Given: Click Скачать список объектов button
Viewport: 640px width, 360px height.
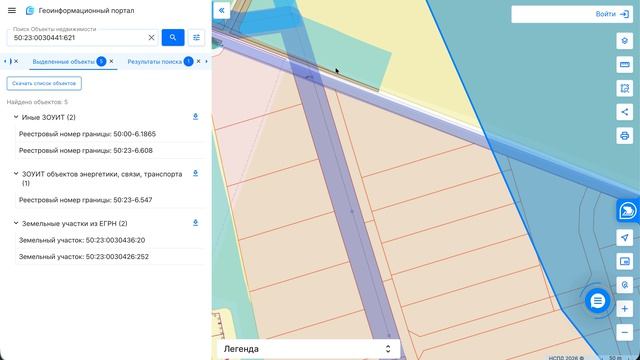Looking at the screenshot, I should pos(44,83).
